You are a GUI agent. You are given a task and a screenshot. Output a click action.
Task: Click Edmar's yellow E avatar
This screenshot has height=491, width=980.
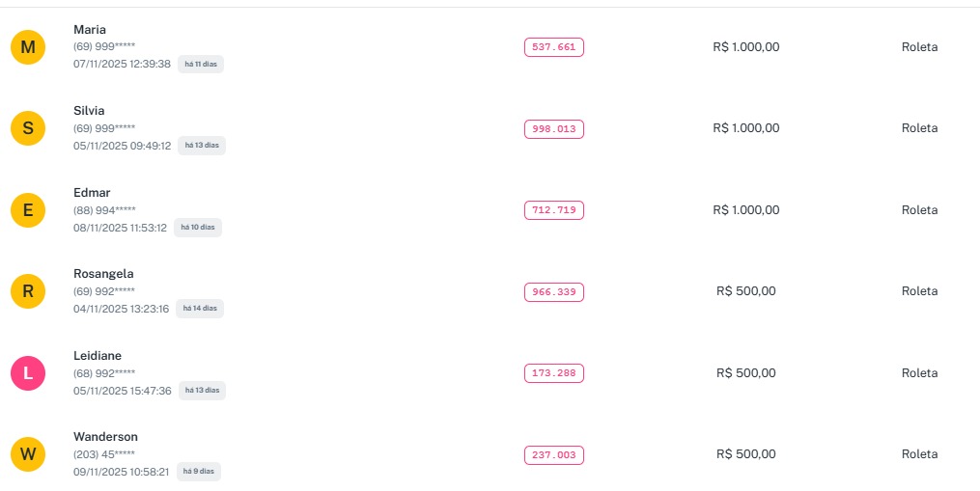pos(28,209)
